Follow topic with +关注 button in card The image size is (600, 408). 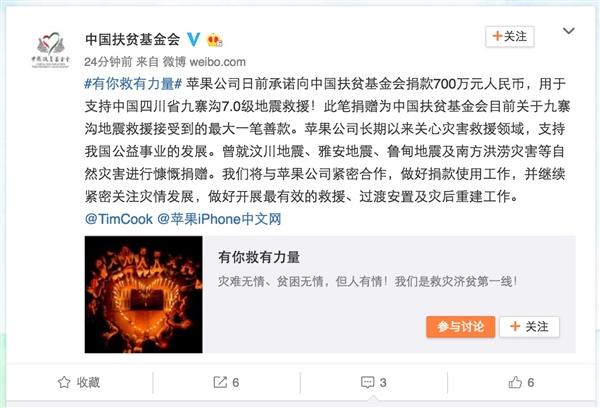pyautogui.click(x=530, y=327)
